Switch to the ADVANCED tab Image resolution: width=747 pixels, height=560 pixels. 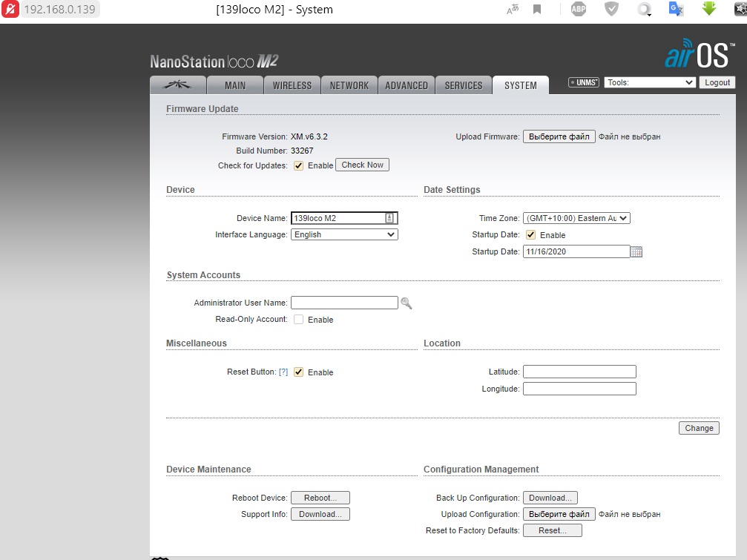(x=407, y=85)
